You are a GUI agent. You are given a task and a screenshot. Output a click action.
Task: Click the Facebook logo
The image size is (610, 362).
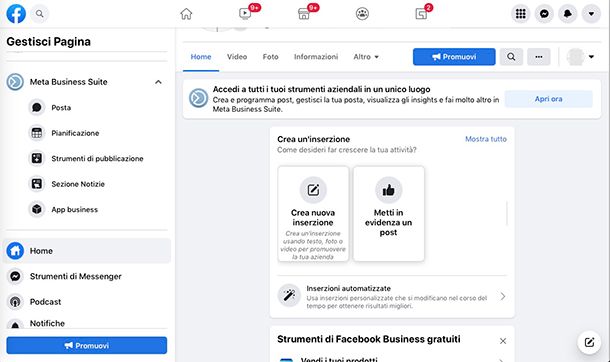click(16, 14)
